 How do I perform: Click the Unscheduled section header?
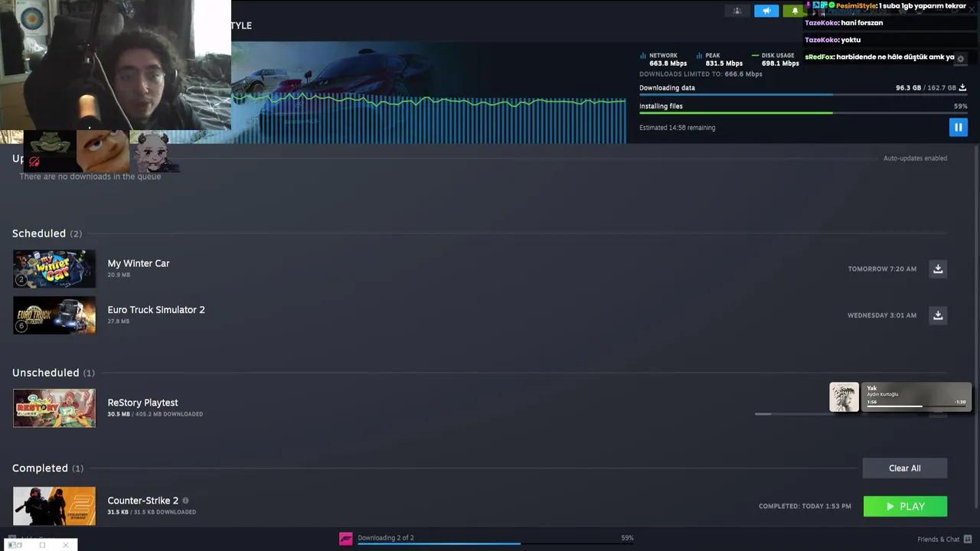pos(54,373)
